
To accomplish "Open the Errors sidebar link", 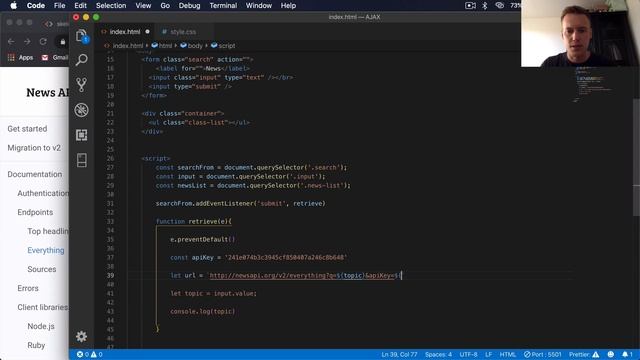I will pyautogui.click(x=28, y=288).
